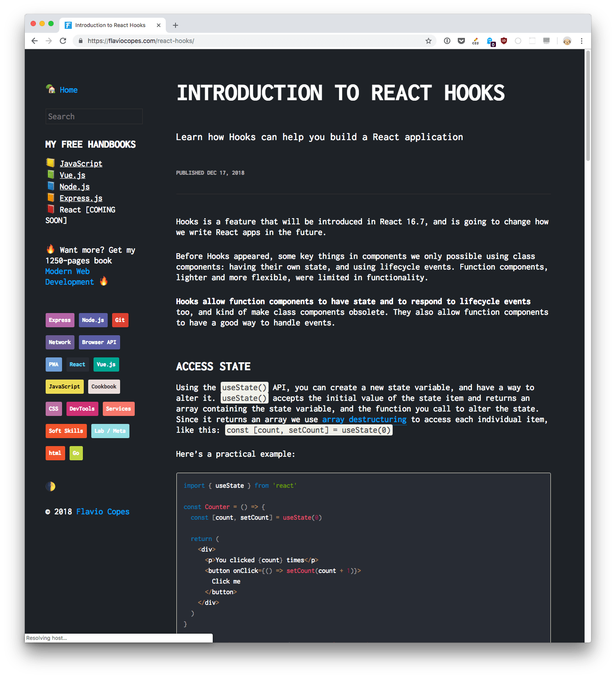Click the DevTools tag in the sidebar
Image resolution: width=616 pixels, height=678 pixels.
(x=82, y=408)
